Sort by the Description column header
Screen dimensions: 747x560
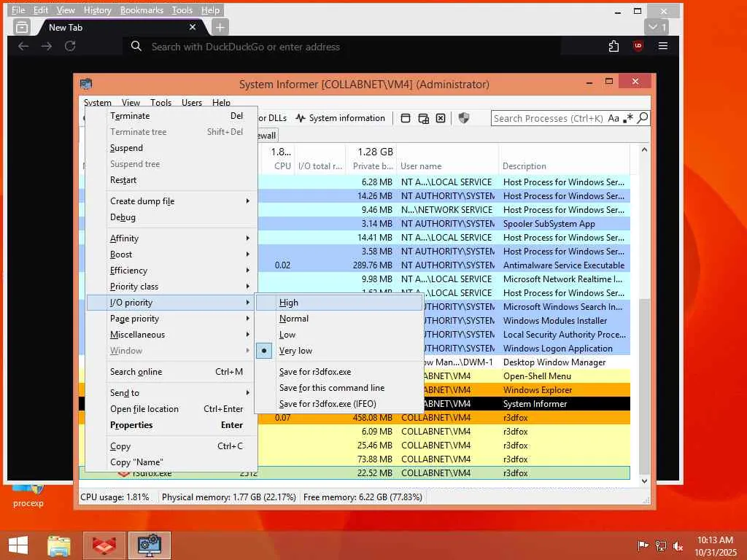pyautogui.click(x=564, y=166)
